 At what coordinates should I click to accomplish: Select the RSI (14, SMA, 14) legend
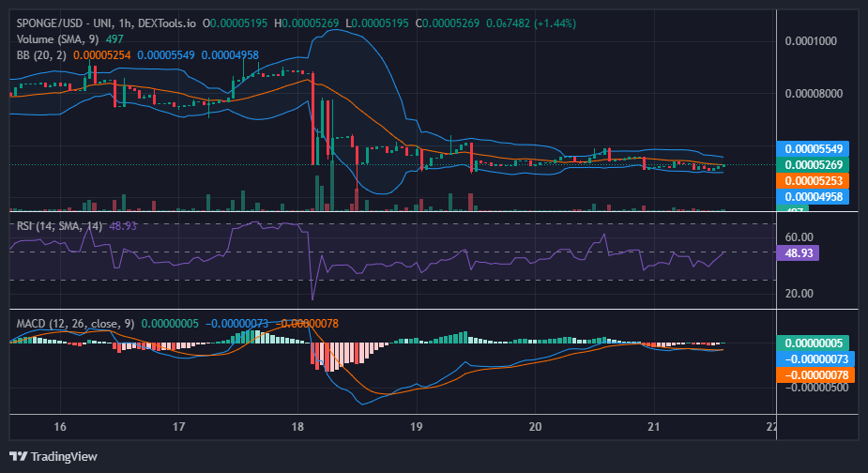tap(60, 226)
